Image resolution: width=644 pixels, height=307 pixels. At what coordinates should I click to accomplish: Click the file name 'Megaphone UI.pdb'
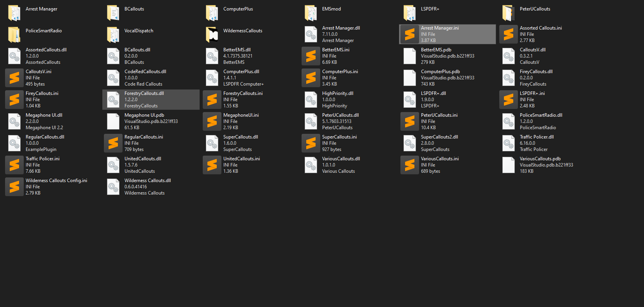pyautogui.click(x=144, y=115)
